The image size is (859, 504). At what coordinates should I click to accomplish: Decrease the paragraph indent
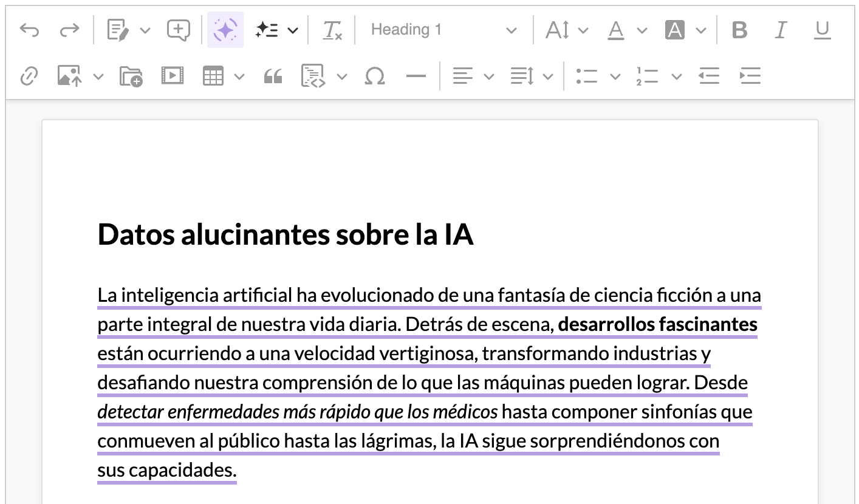tap(709, 76)
